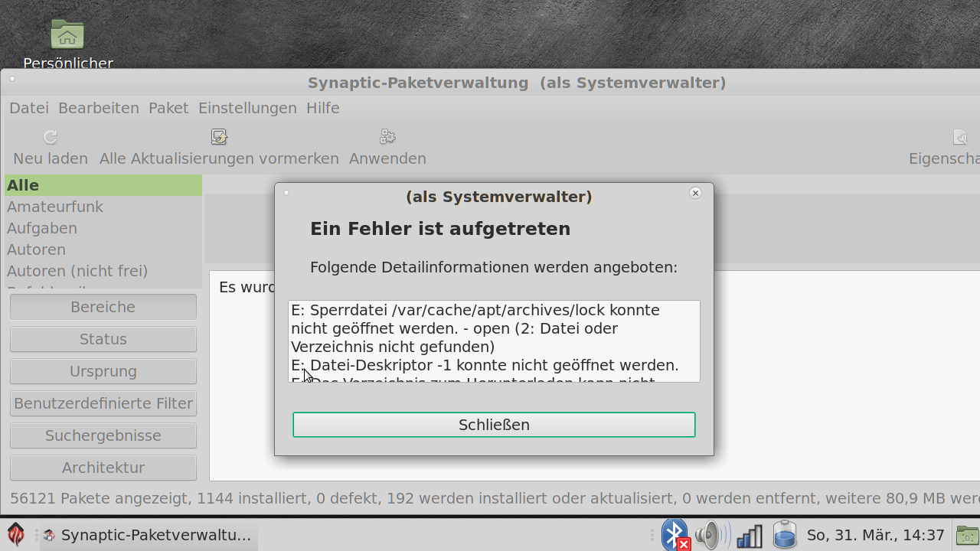This screenshot has height=551, width=980.
Task: Switch to the Status filter view
Action: click(x=103, y=339)
